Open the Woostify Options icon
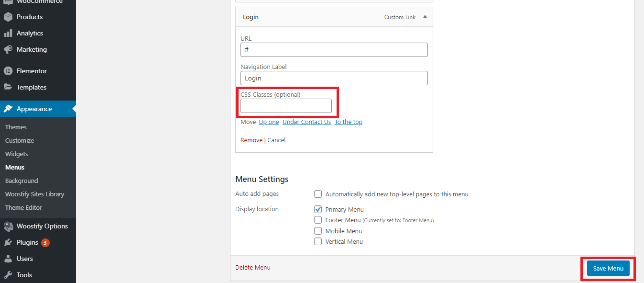This screenshot has width=644, height=283. coord(8,226)
